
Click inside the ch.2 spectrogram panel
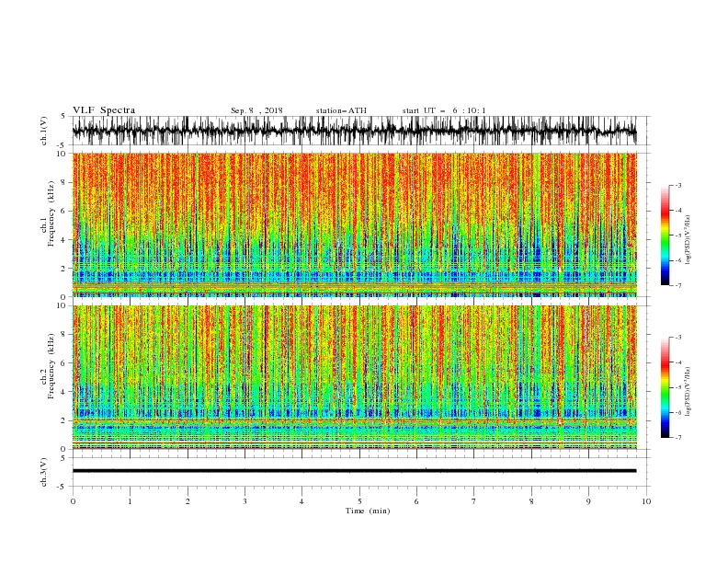pos(354,377)
